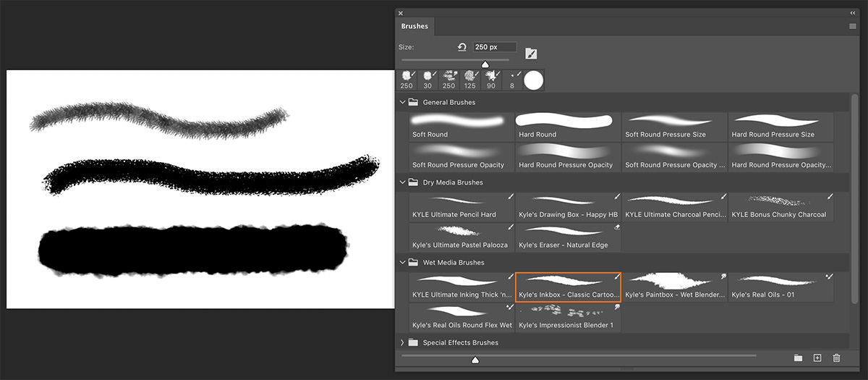Click the brush Size slider handle
This screenshot has width=868, height=380.
point(485,64)
